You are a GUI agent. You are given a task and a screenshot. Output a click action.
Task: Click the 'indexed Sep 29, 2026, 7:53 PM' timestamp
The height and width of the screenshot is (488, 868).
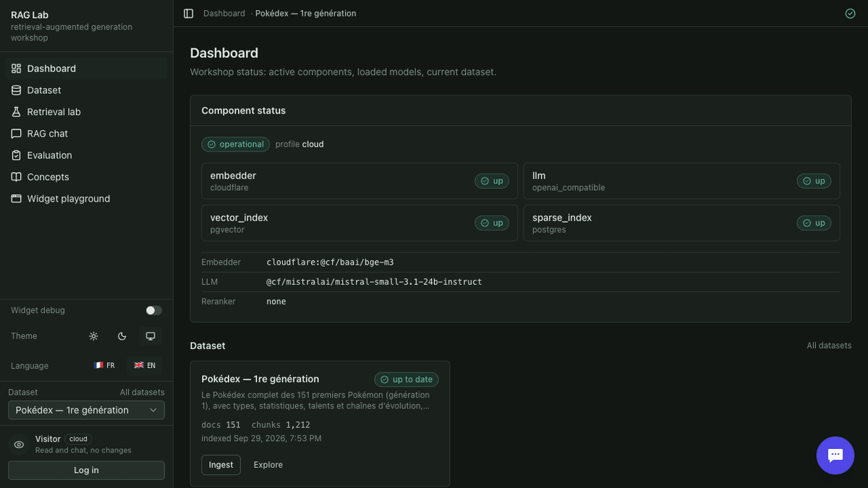(262, 438)
